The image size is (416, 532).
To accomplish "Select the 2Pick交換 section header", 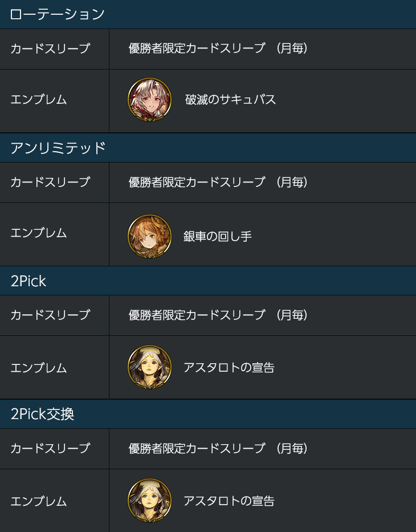I will tap(208, 415).
